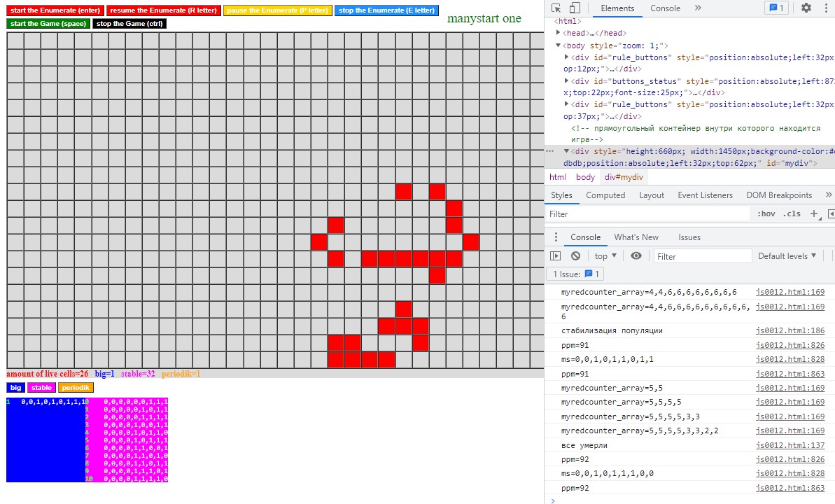The height and width of the screenshot is (504, 835).
Task: Open the Layout tab
Action: [652, 195]
